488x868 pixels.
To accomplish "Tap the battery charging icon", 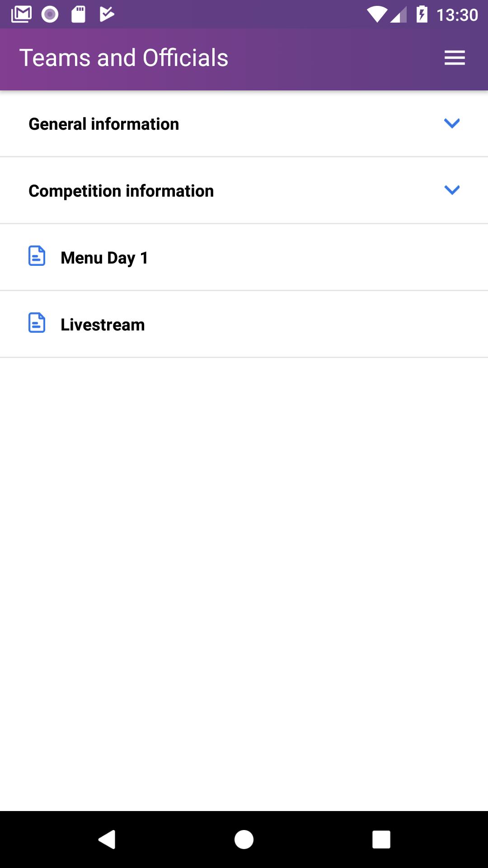I will [422, 14].
